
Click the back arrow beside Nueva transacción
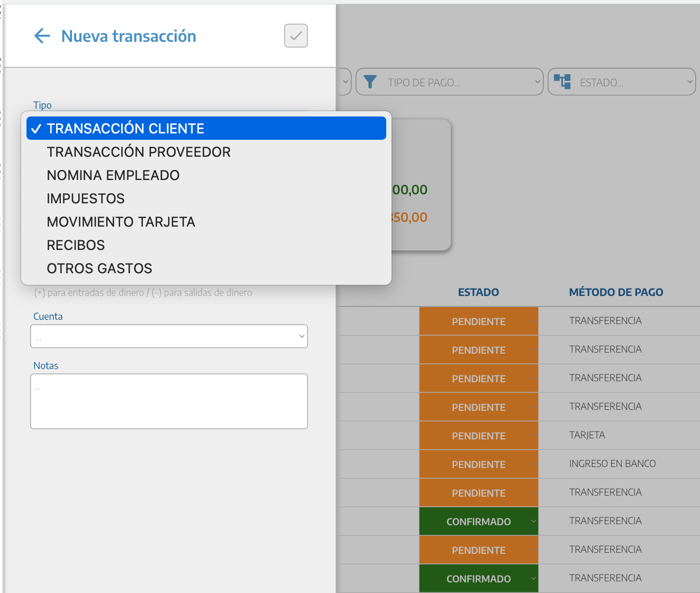coord(42,36)
